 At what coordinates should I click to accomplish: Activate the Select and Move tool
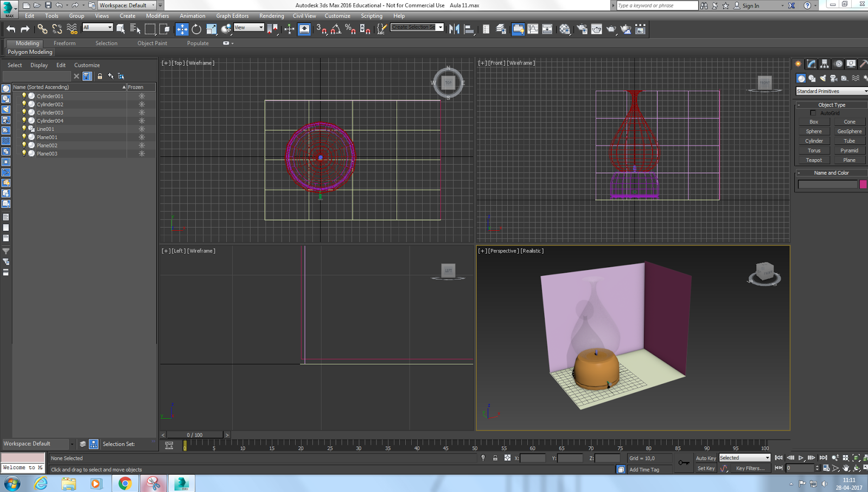[182, 29]
